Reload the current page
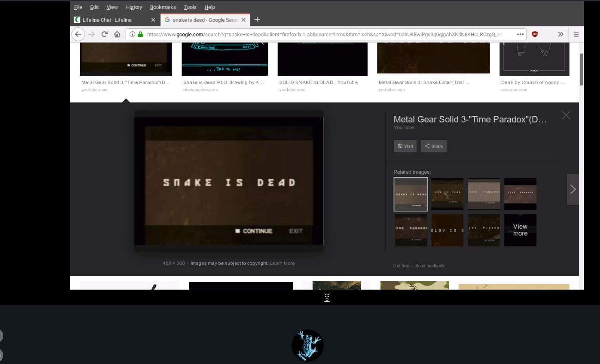 tap(104, 34)
